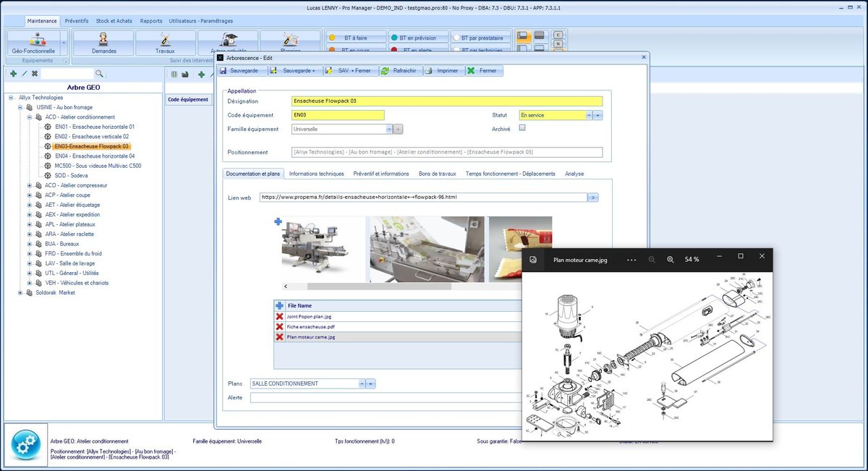Delete the Joint Popon plan.jpg file
Viewport: 868px width, 471px height.
(x=279, y=316)
